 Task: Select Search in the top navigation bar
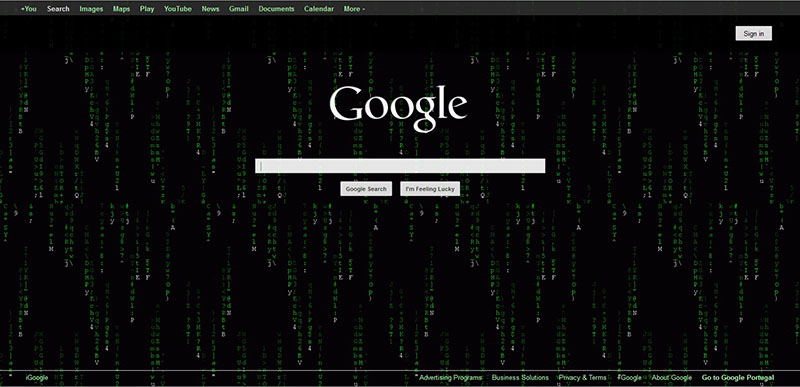58,9
